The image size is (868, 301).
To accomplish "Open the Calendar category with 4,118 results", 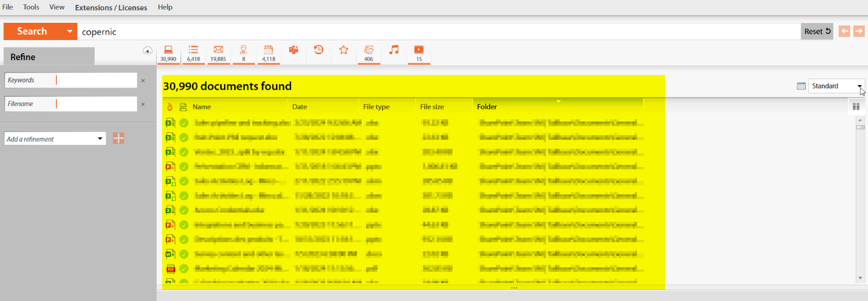I will pyautogui.click(x=269, y=54).
